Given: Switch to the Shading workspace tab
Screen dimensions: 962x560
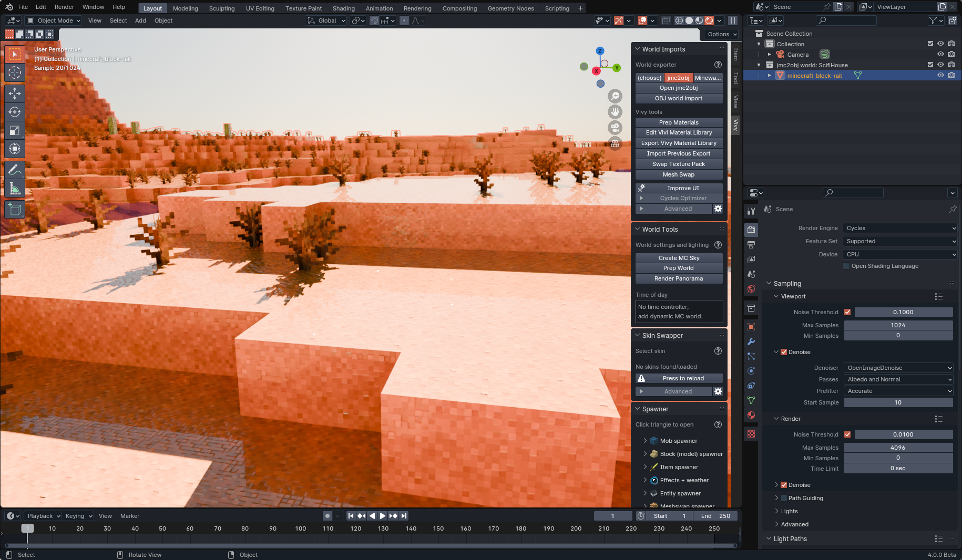Looking at the screenshot, I should pos(344,8).
